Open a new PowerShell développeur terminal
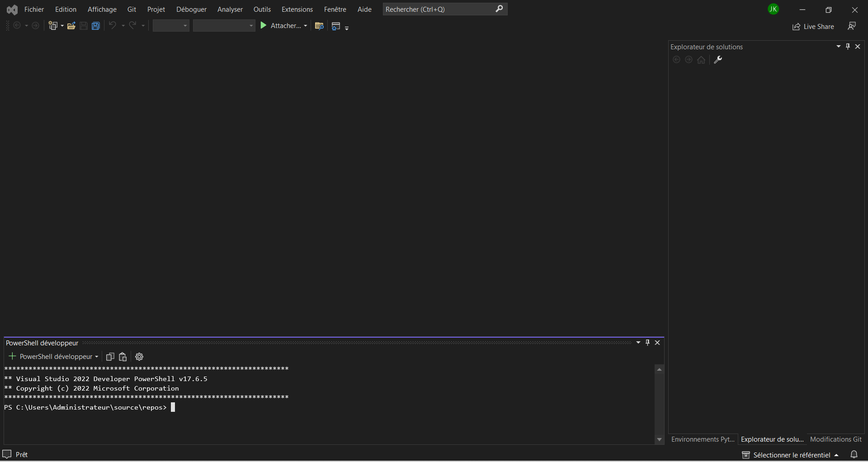This screenshot has width=868, height=462. (x=51, y=357)
